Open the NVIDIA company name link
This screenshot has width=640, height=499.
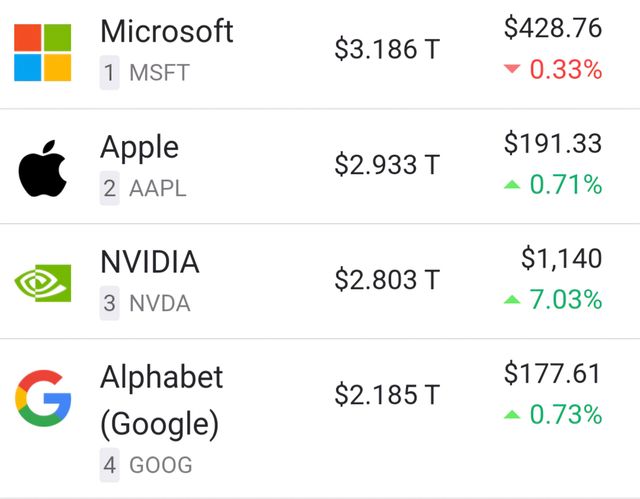tap(149, 262)
